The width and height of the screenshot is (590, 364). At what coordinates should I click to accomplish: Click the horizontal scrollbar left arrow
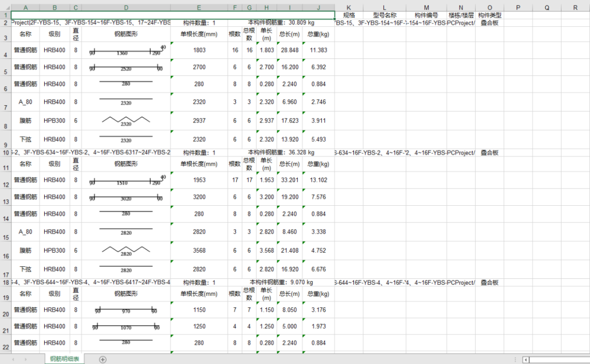526,360
